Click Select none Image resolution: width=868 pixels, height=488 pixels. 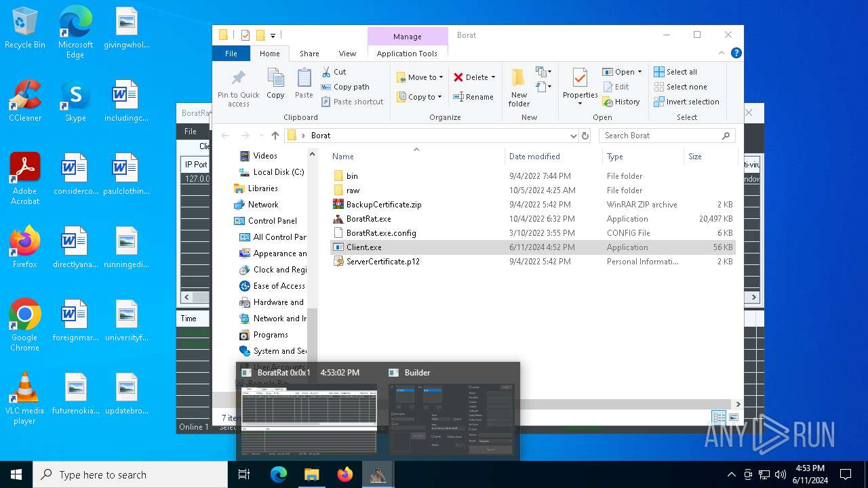click(x=680, y=87)
